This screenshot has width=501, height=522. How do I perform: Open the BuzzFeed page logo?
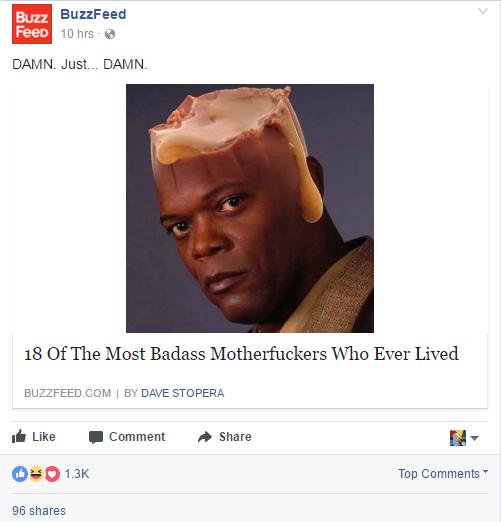32,24
